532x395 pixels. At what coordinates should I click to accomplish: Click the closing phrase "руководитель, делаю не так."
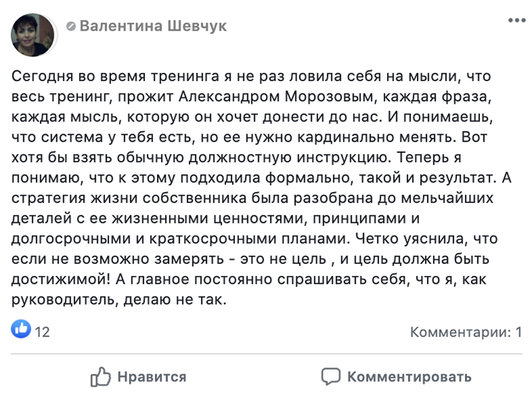(120, 299)
